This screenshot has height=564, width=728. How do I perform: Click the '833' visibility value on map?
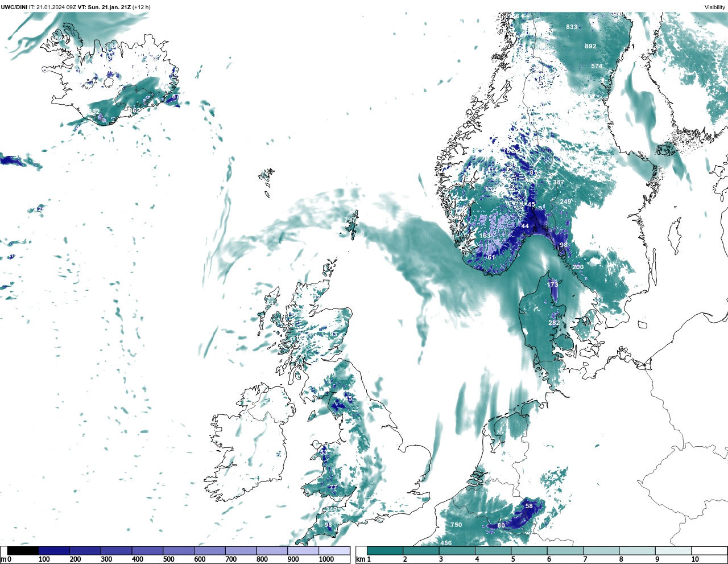572,27
